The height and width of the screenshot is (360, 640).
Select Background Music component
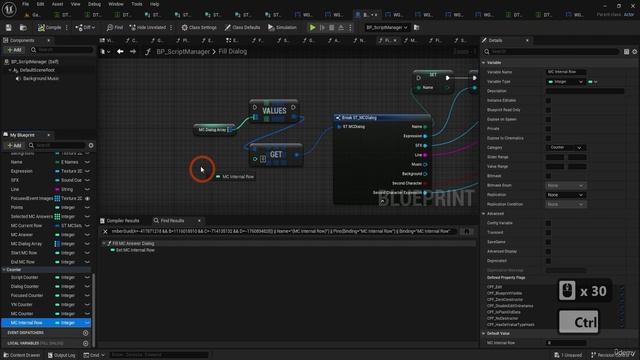point(41,78)
